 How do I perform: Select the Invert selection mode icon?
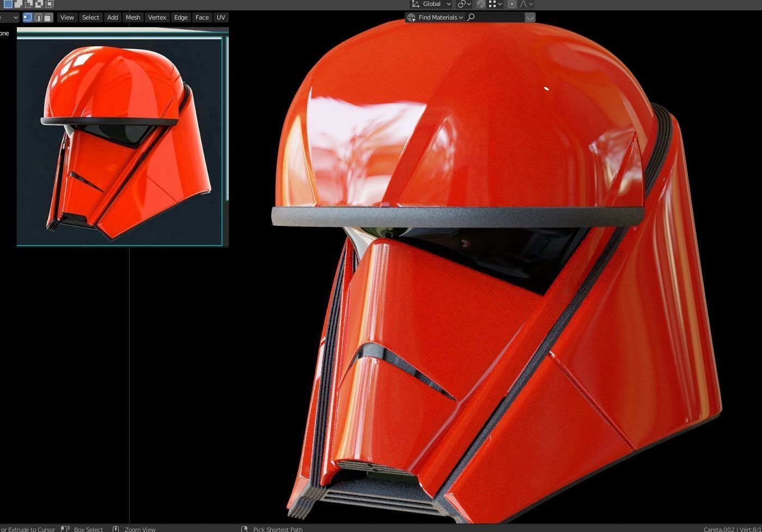coord(39,4)
